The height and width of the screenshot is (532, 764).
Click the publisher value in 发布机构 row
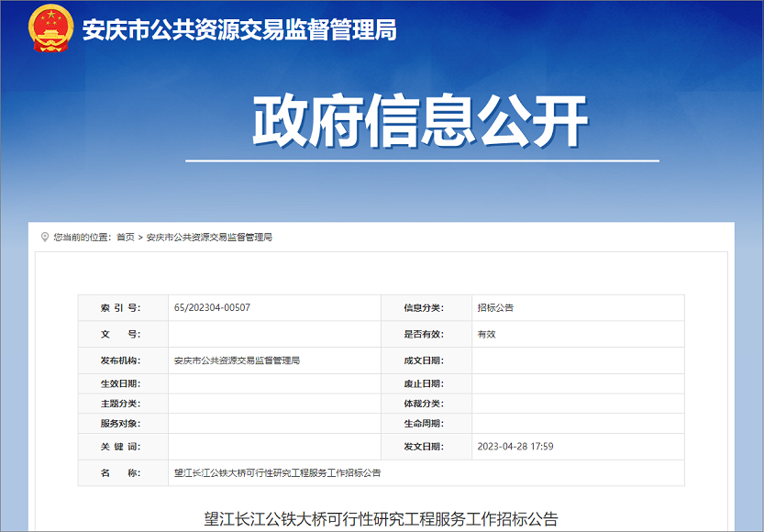pyautogui.click(x=237, y=360)
